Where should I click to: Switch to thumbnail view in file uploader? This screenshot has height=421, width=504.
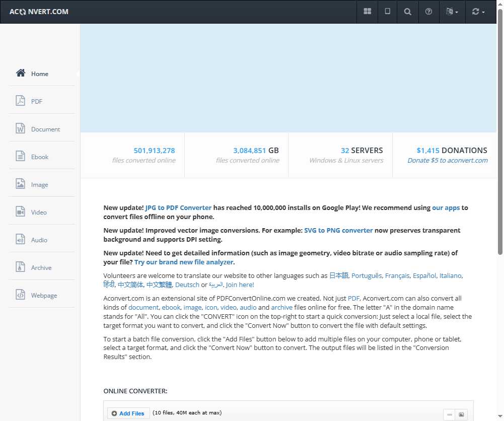tap(461, 414)
